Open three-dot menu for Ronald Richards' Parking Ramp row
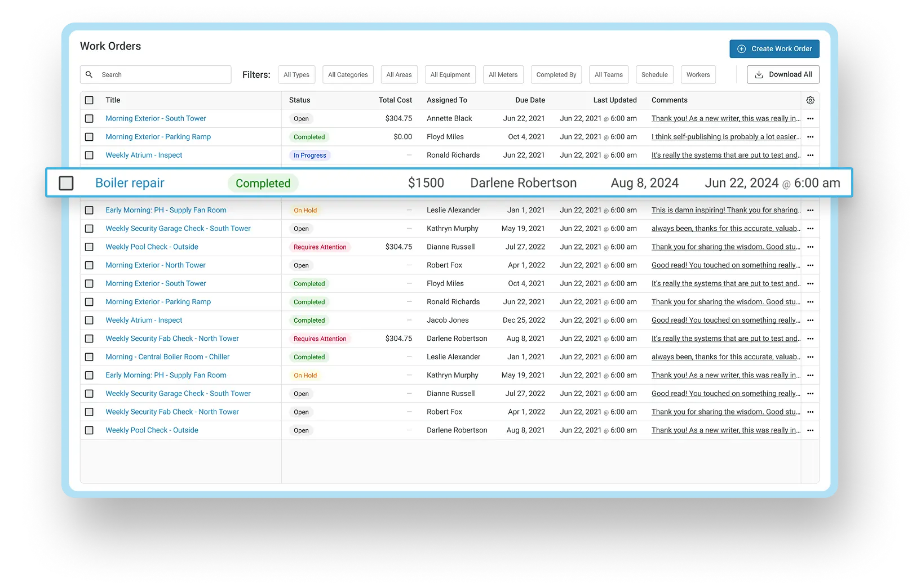921x588 pixels. 810,302
